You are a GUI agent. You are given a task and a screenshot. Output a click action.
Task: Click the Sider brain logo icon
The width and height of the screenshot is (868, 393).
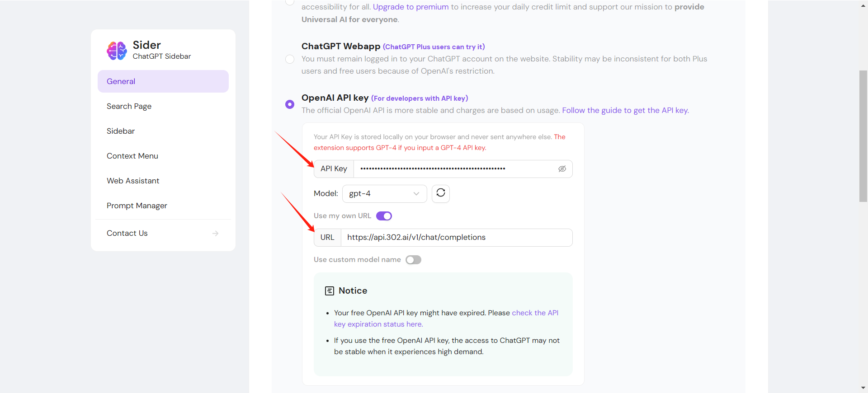(x=116, y=51)
